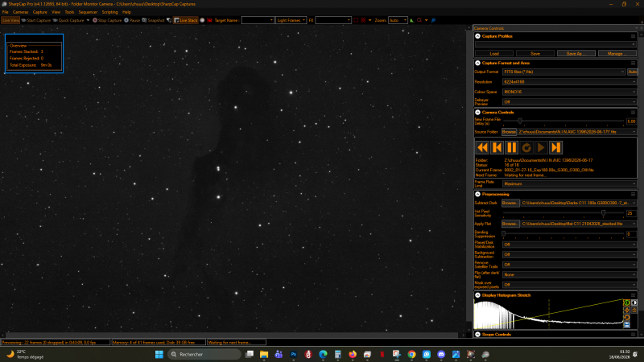Viewport: 644px width, 362px height.
Task: Open the Colour Space MONO16 dropdown
Action: (570, 92)
